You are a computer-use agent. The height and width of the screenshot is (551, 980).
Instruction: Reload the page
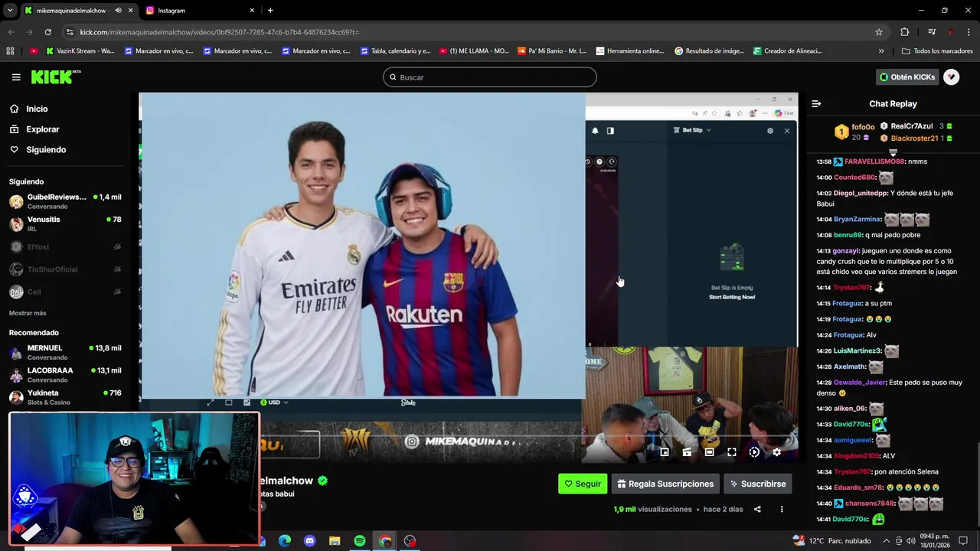point(47,32)
